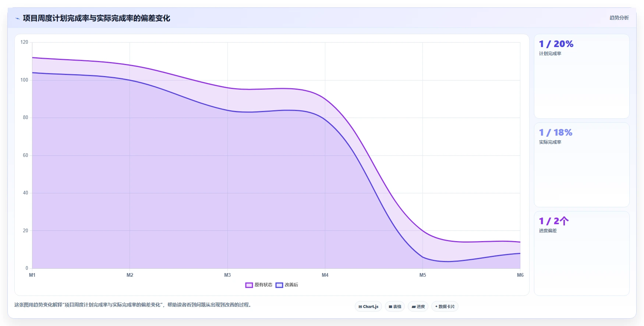Click the M3 x-axis label
The image size is (644, 326).
pos(227,275)
